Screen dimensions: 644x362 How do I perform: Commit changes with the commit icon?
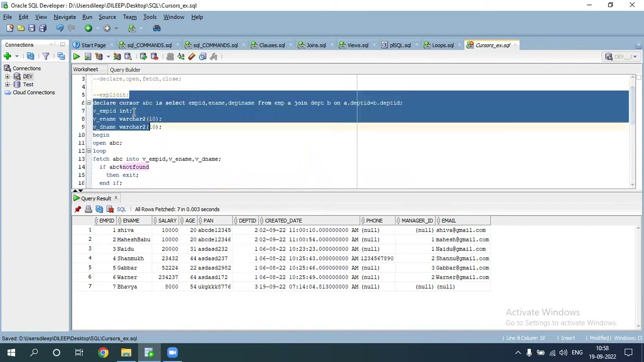(143, 57)
